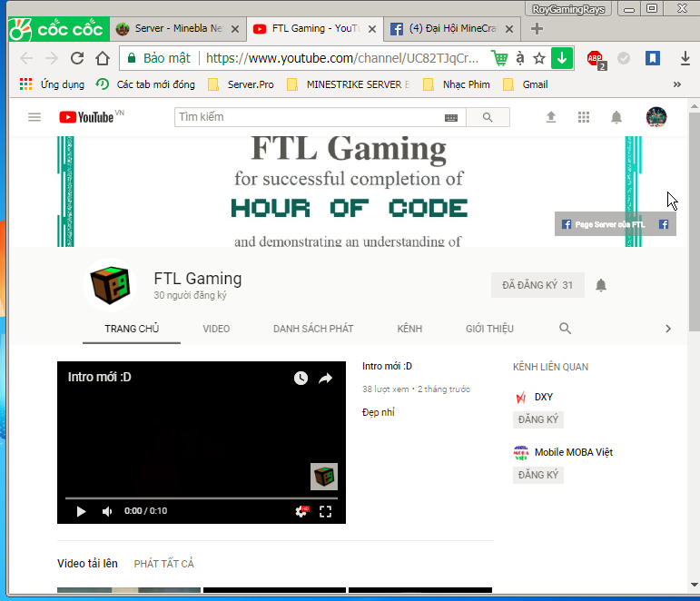Open the MINESTRIKE SERVER bookmark folder
Image resolution: width=700 pixels, height=601 pixels.
tap(349, 84)
